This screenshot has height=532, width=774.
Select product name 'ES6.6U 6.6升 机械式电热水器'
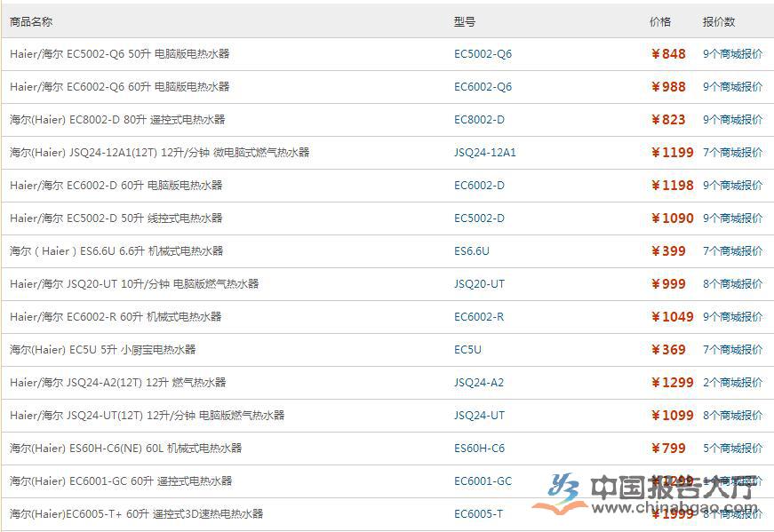152,250
